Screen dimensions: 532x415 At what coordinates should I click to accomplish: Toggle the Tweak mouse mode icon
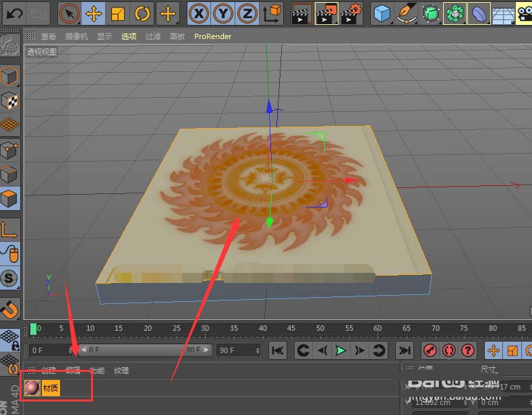click(10, 253)
